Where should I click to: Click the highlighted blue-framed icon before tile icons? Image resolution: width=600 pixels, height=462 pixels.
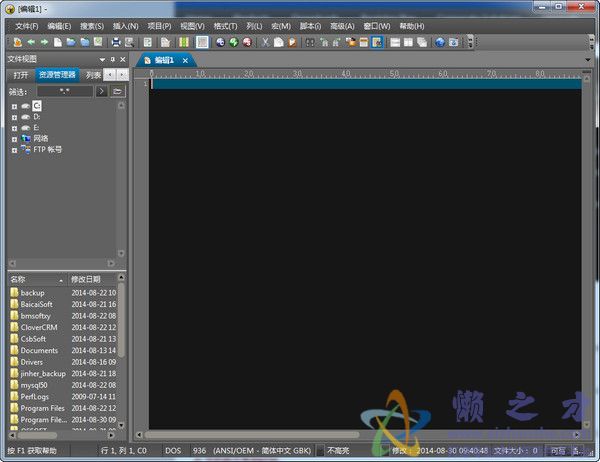[377, 42]
